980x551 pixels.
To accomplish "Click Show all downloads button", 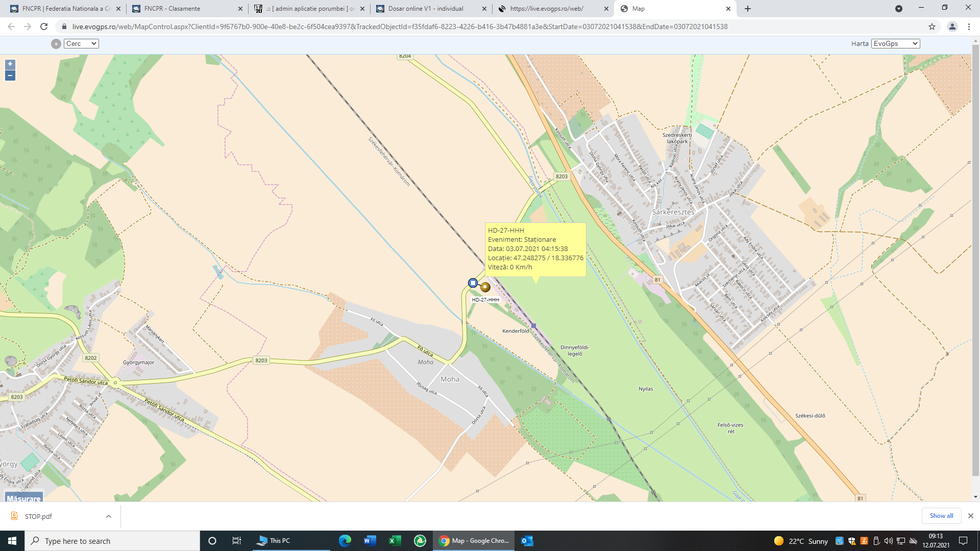I will tap(941, 516).
